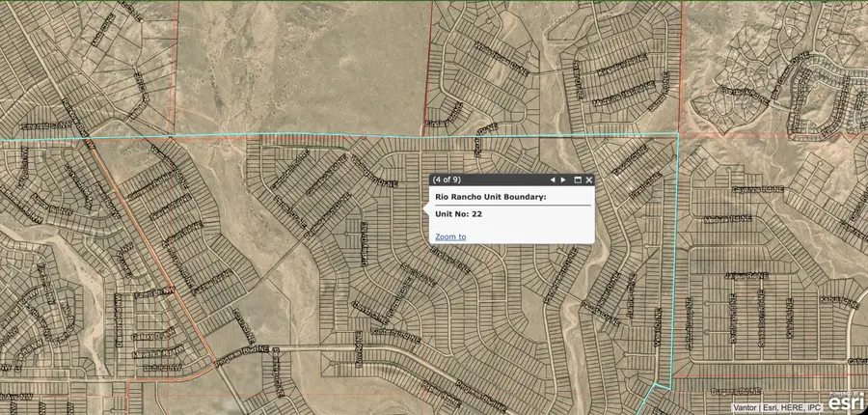This screenshot has height=415, width=868.
Task: Click the 'Galaxy Dr NW' street label
Action: (153, 336)
